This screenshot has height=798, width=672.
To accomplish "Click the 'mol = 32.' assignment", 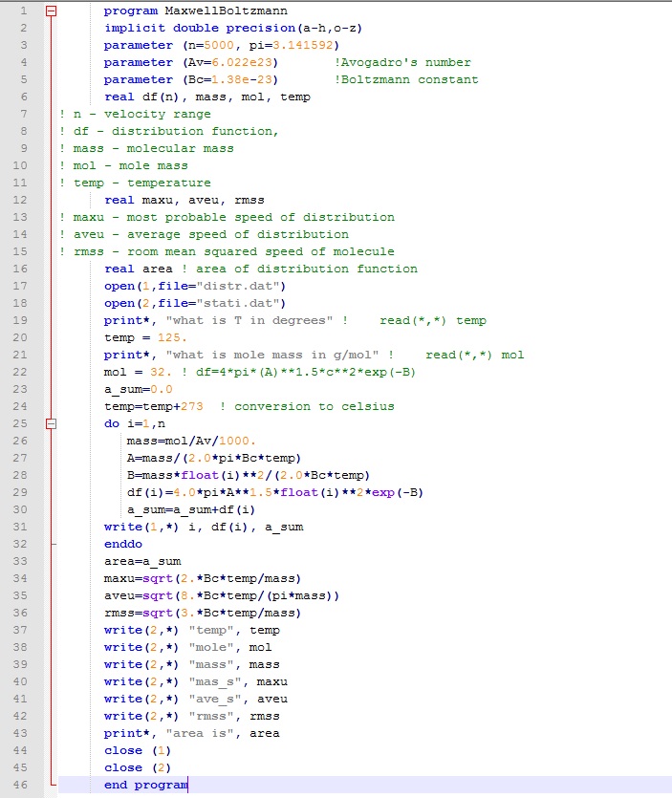I will coord(138,372).
